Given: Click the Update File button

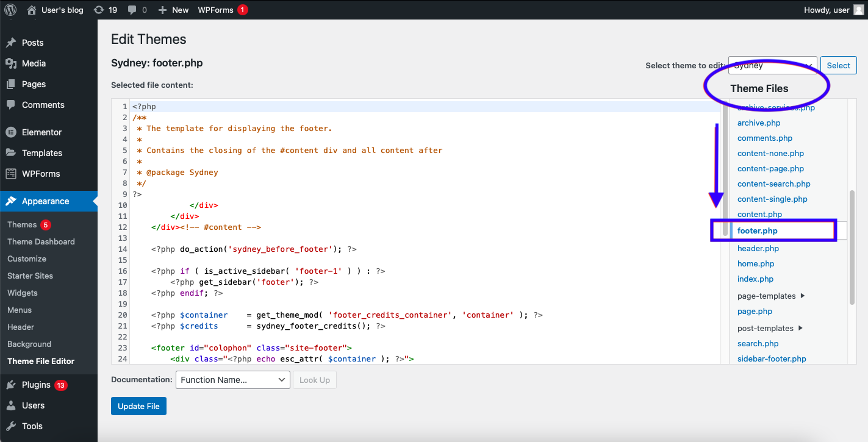Looking at the screenshot, I should tap(138, 406).
